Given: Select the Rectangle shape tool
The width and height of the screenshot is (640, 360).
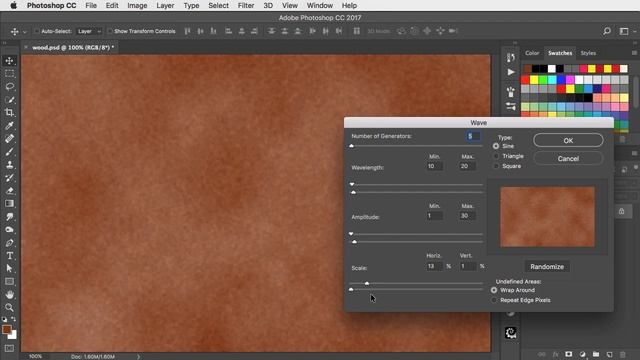Looking at the screenshot, I should pyautogui.click(x=9, y=282).
